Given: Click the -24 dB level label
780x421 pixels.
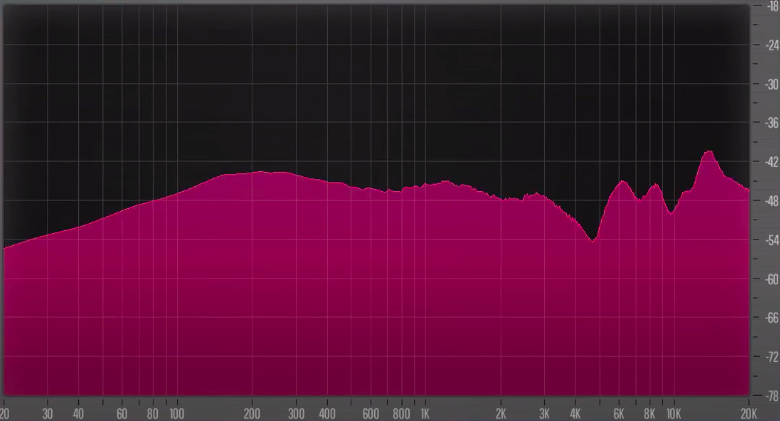Looking at the screenshot, I should [x=770, y=45].
